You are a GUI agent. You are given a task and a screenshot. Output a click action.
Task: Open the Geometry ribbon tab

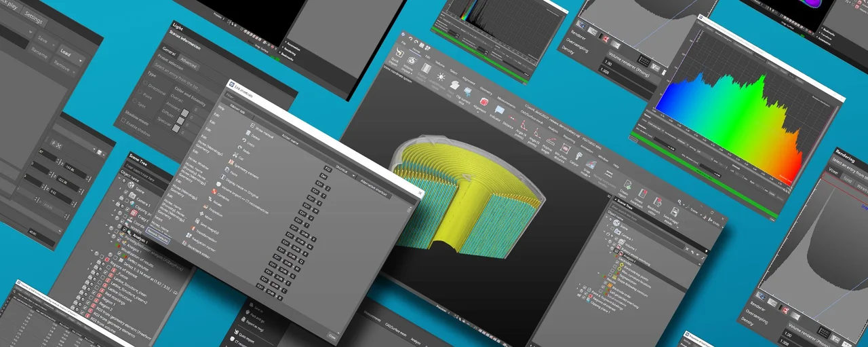(486, 90)
